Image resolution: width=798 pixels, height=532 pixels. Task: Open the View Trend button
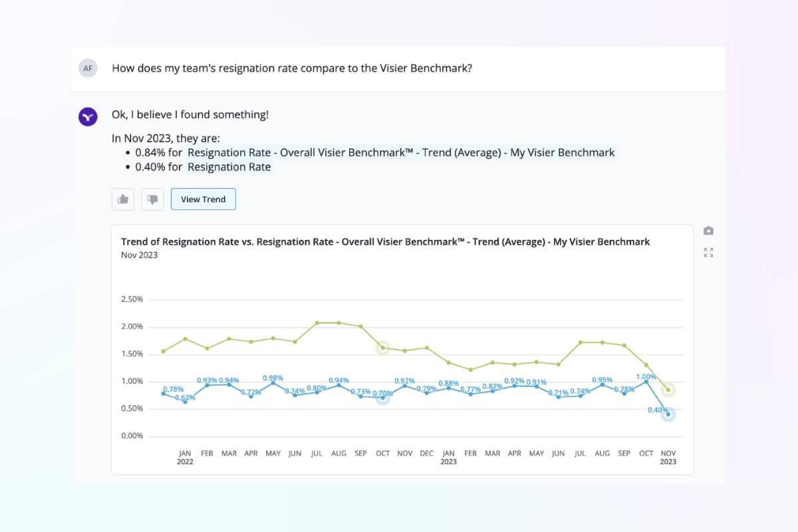coord(203,199)
